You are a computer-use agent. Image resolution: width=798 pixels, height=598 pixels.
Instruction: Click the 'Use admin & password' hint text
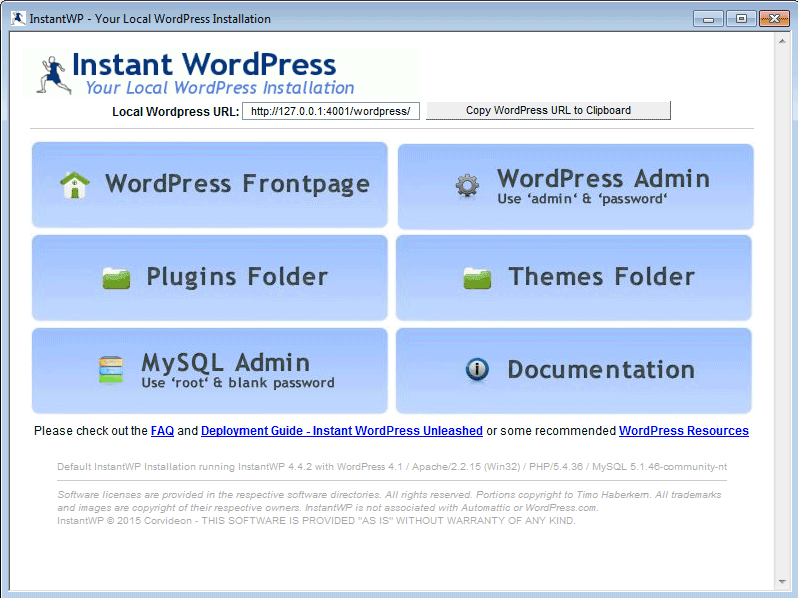(x=582, y=199)
